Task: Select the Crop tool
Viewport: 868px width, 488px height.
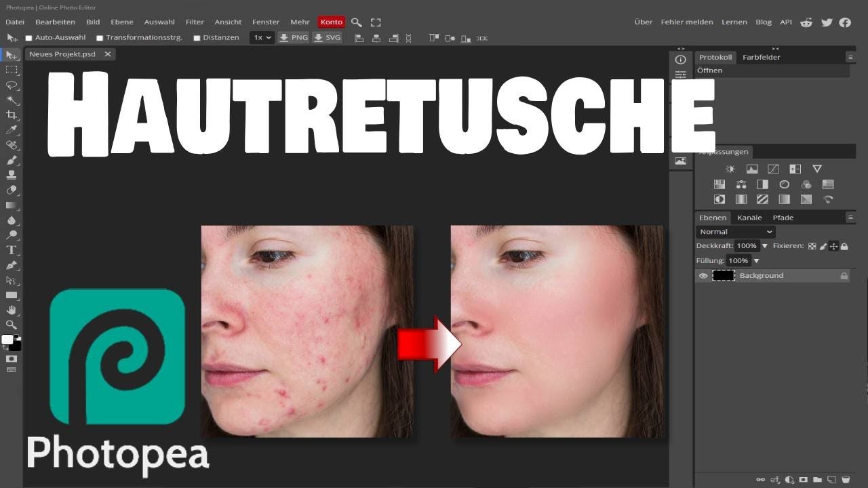Action: coord(12,115)
